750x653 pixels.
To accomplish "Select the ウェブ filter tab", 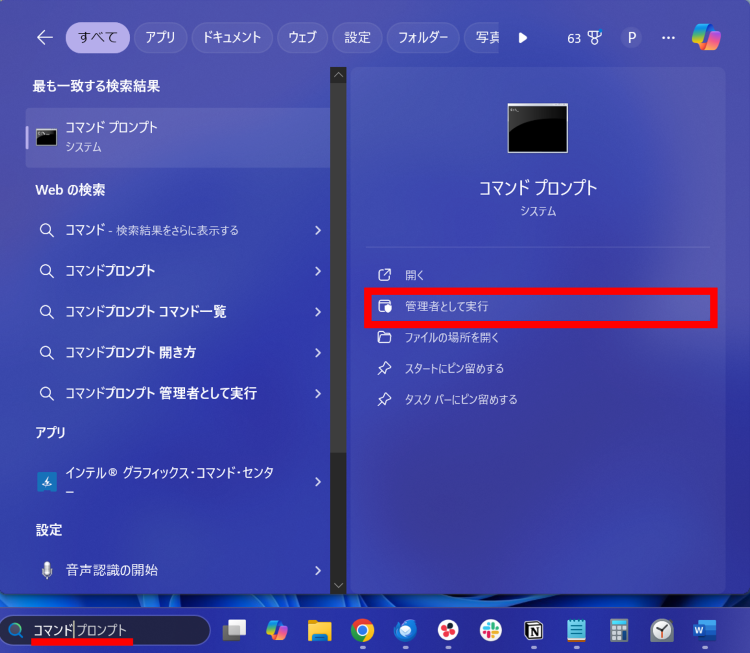I will pos(302,37).
